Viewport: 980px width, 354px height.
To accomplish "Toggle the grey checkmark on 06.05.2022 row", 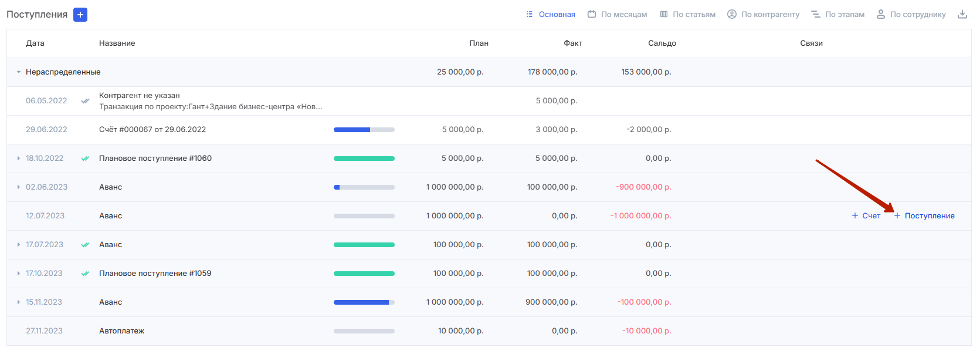I will click(x=85, y=101).
